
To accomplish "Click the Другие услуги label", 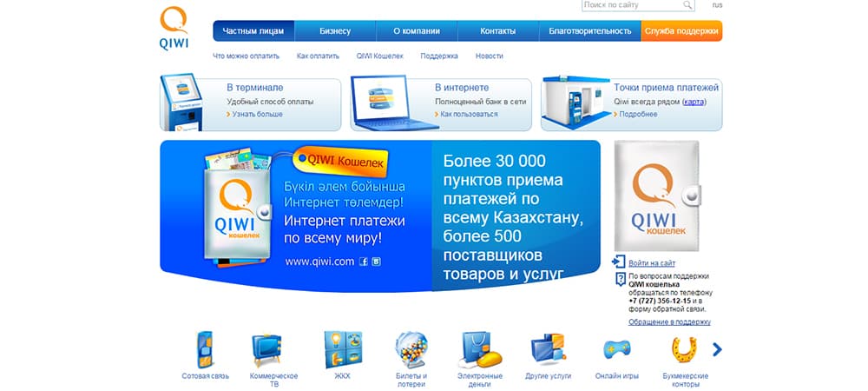I will click(x=548, y=375).
